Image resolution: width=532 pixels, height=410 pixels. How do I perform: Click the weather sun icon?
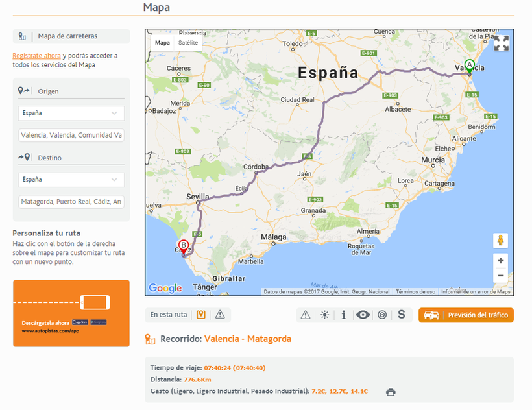tap(324, 315)
